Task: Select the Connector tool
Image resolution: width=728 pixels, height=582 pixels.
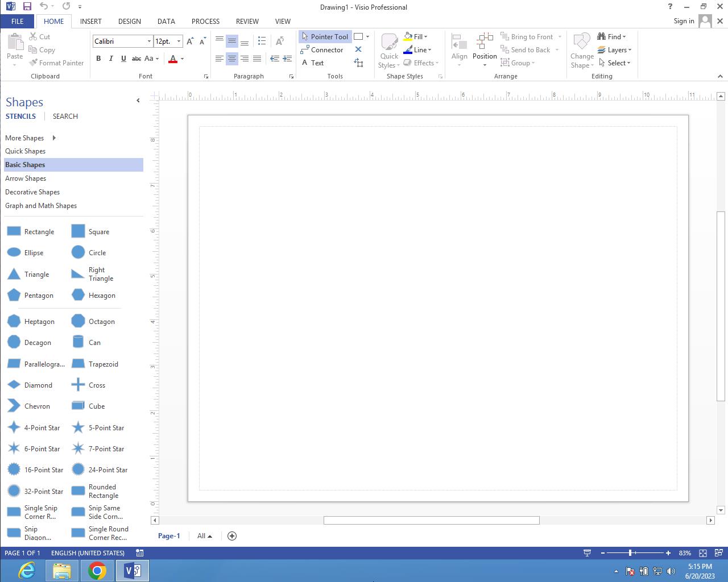Action: click(322, 50)
